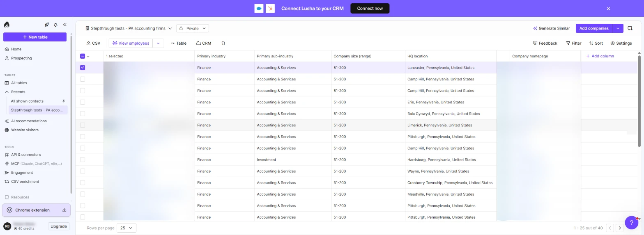Select Stepthrough tests - PA acco... recent table
The image size is (644, 235).
38,110
